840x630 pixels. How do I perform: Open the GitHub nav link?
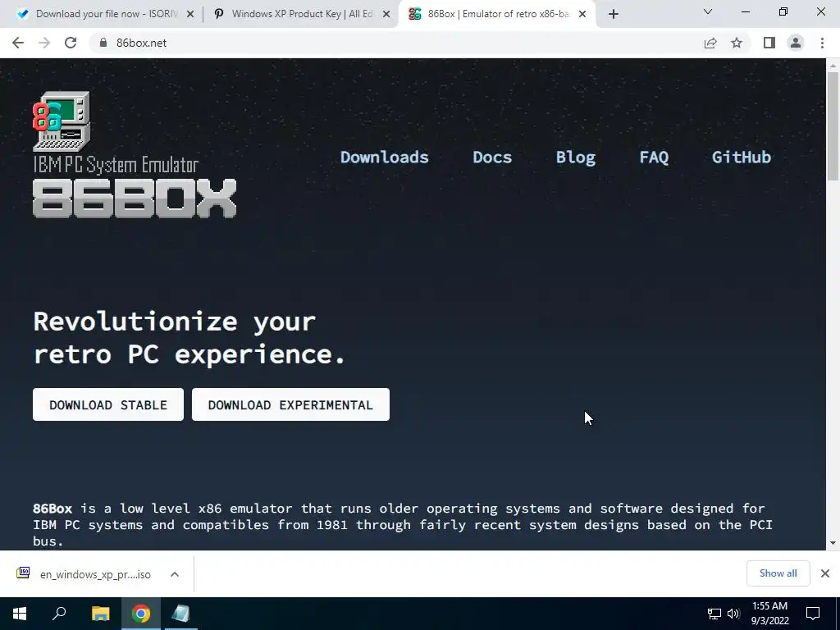click(742, 157)
